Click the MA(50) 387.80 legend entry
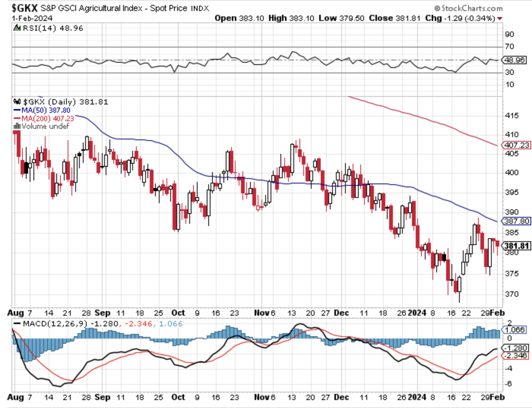The image size is (532, 408). point(46,110)
